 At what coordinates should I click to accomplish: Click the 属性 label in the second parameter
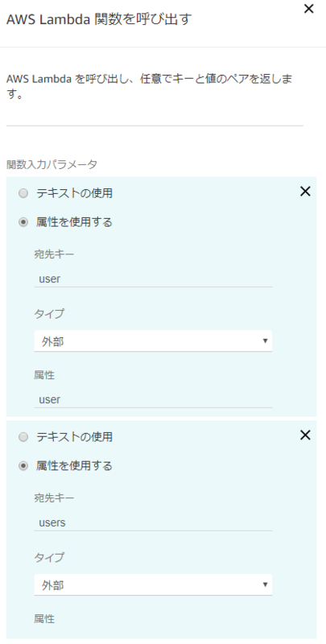click(44, 618)
